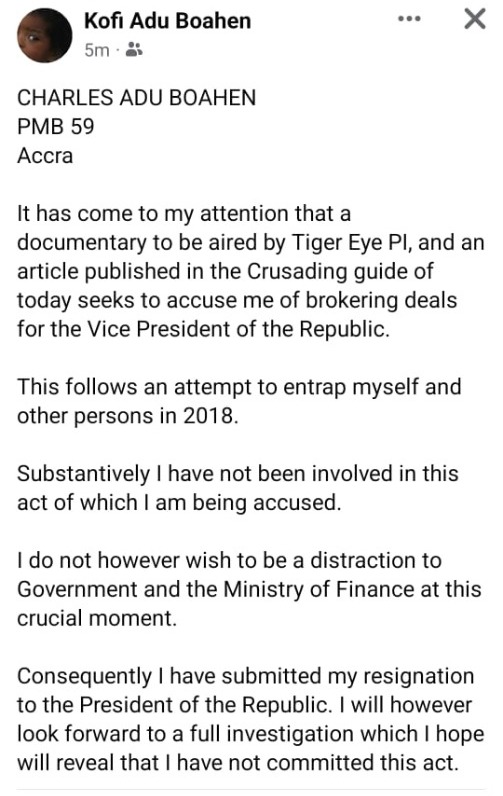Click the Accra address line
Image resolution: width=503 pixels, height=796 pixels.
point(45,155)
